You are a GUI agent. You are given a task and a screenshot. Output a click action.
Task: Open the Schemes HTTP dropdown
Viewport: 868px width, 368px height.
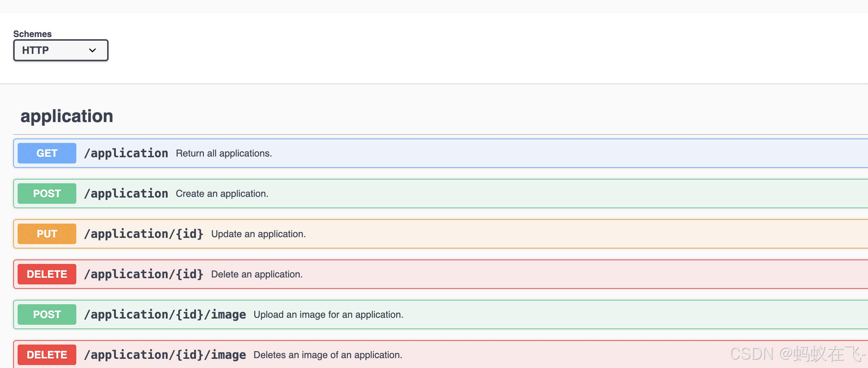tap(61, 50)
